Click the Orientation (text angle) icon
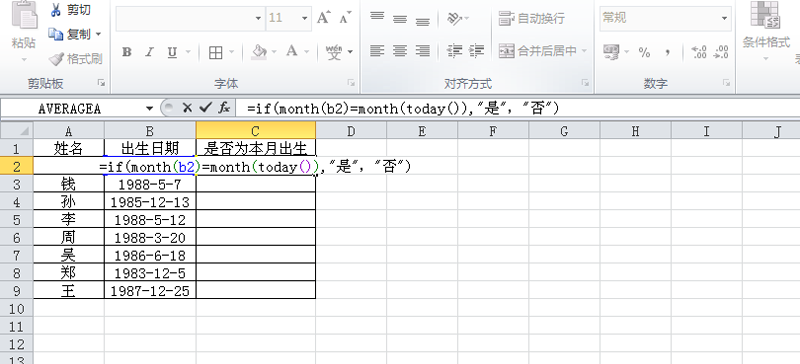The height and width of the screenshot is (364, 800). pyautogui.click(x=454, y=18)
